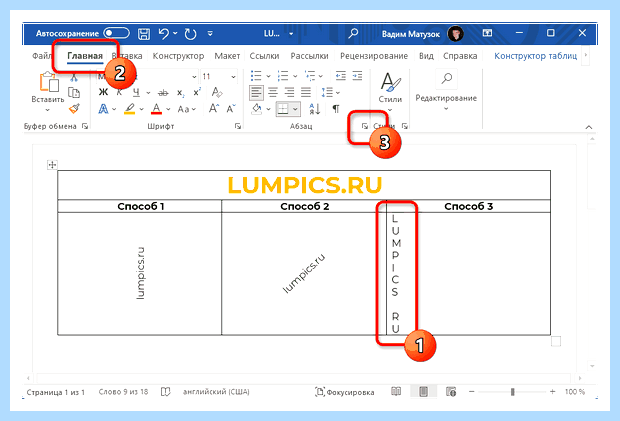620x421 pixels.
Task: Apply bulleted list
Action: tap(256, 76)
